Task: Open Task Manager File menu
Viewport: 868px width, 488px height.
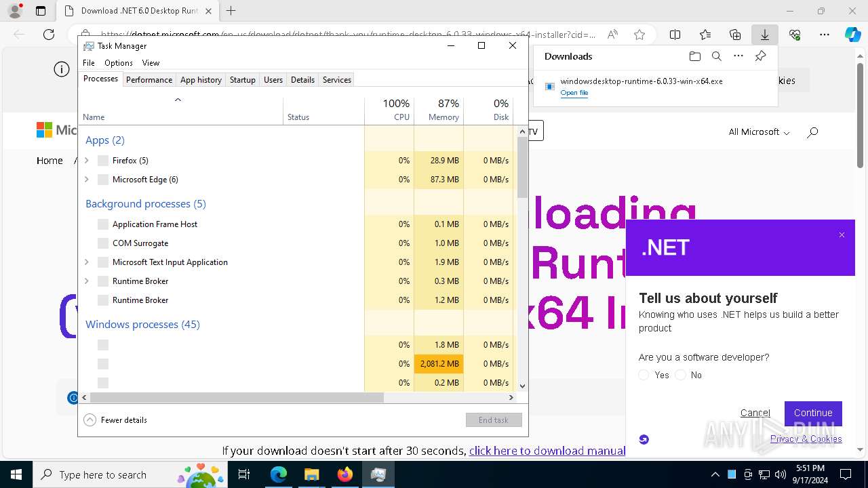Action: (89, 63)
